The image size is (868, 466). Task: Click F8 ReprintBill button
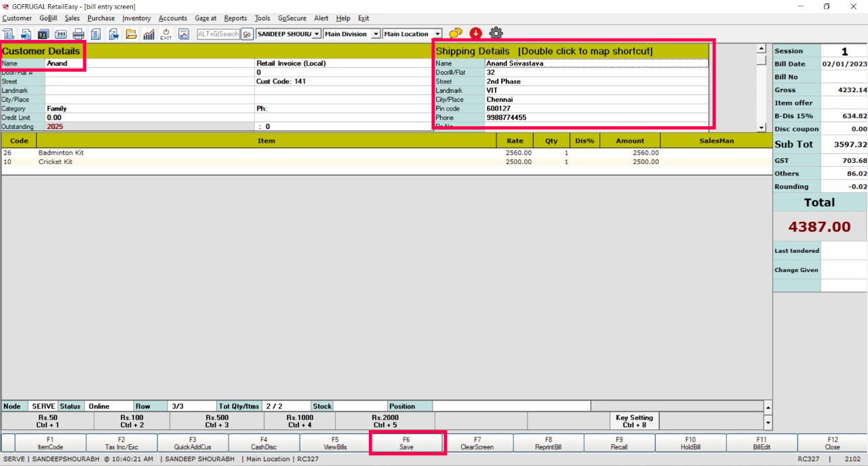[x=549, y=443]
